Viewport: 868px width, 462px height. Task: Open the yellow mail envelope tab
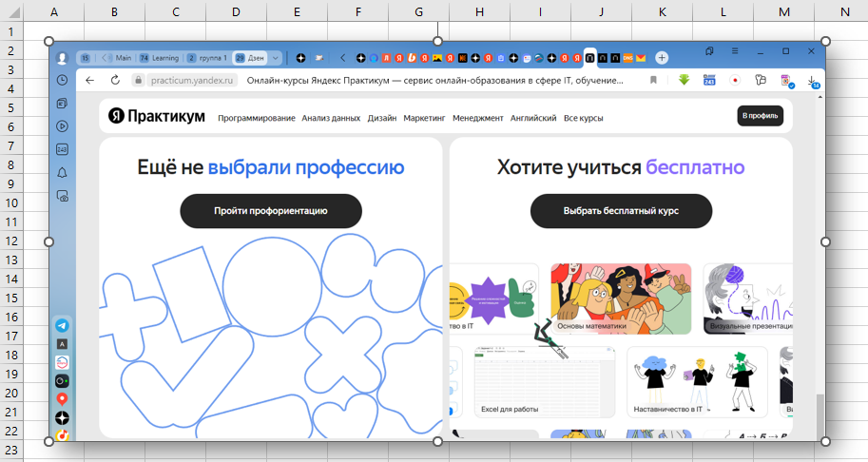coord(641,58)
